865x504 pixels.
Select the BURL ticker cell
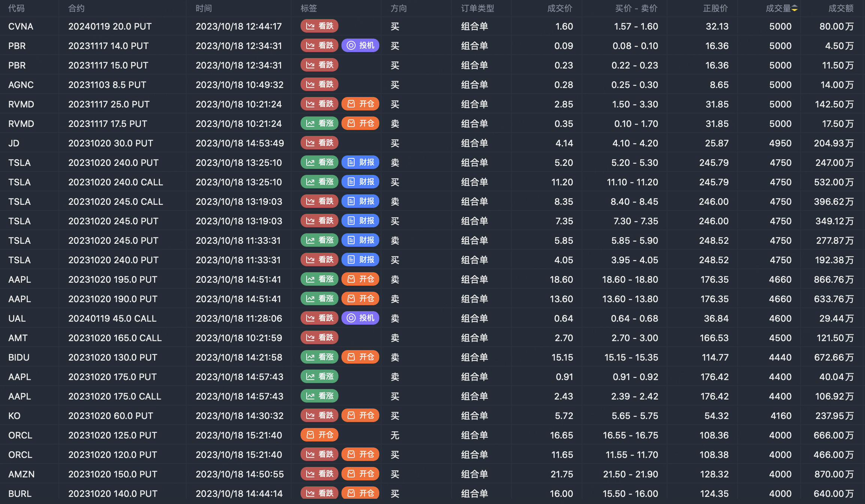(x=20, y=494)
